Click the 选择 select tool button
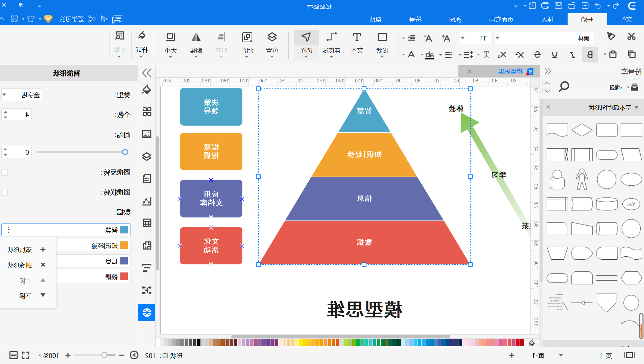The height and width of the screenshot is (364, 644). coord(306,44)
